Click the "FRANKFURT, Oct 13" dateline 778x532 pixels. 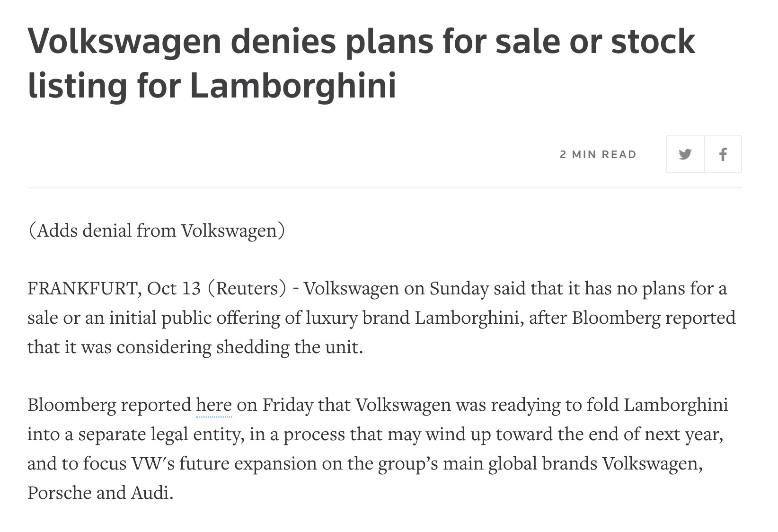(115, 288)
